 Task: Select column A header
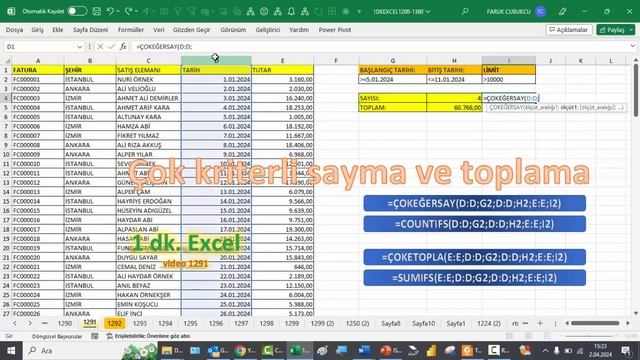[38, 61]
